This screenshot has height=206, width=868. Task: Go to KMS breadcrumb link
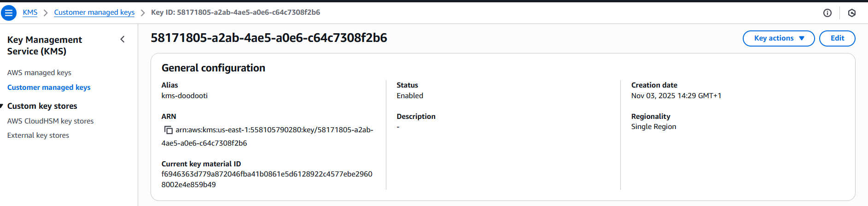[x=30, y=12]
